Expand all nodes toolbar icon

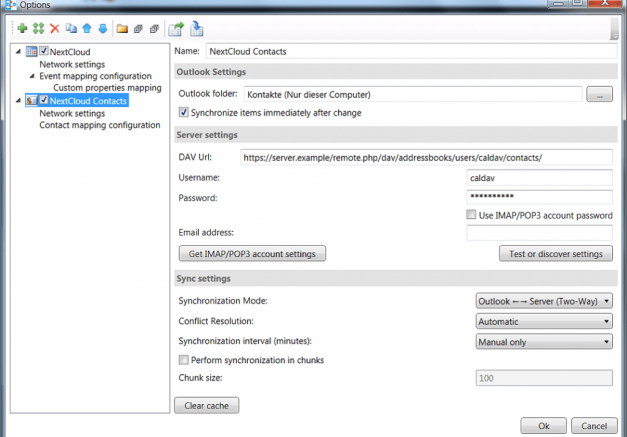pyautogui.click(x=138, y=28)
